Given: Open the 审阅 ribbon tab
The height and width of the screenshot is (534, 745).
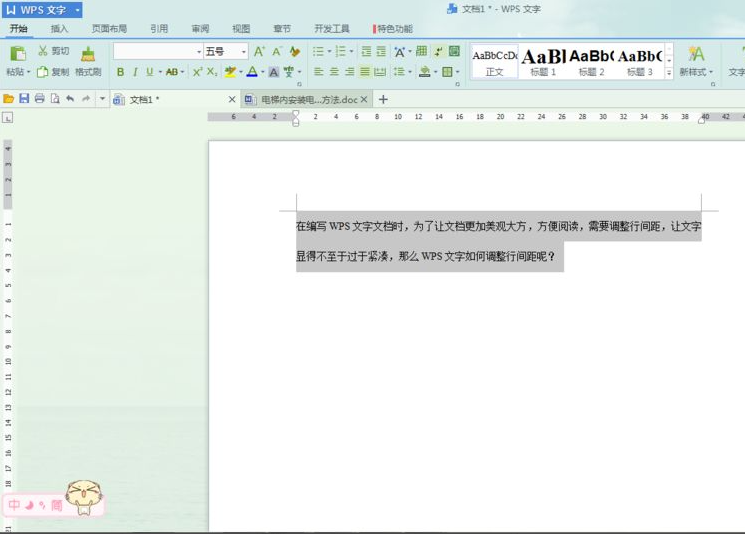Looking at the screenshot, I should pyautogui.click(x=200, y=29).
